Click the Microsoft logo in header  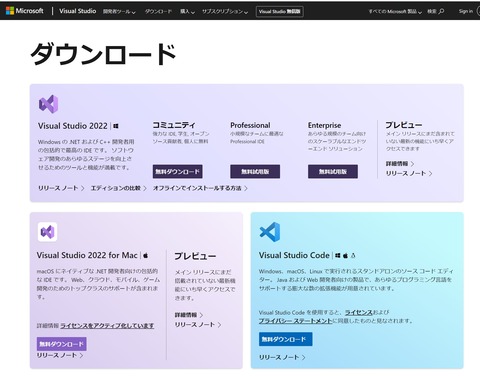(25, 11)
